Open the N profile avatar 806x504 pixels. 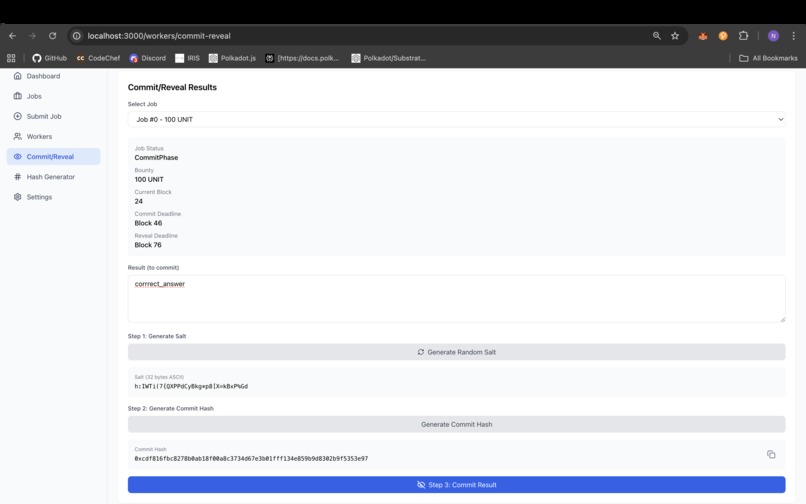(773, 36)
